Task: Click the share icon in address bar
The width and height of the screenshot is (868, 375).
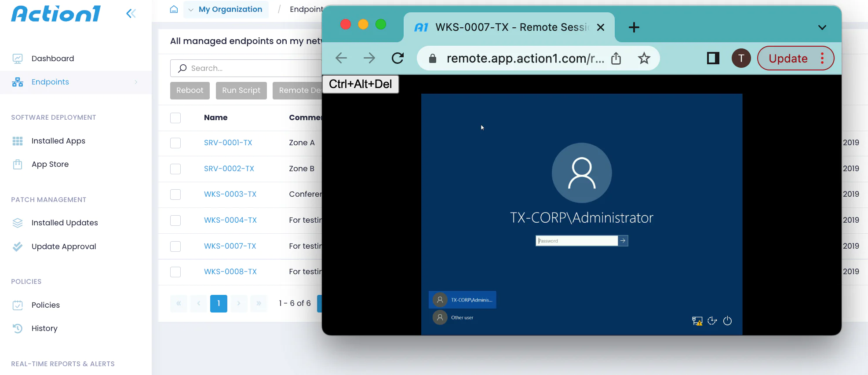Action: coord(616,58)
